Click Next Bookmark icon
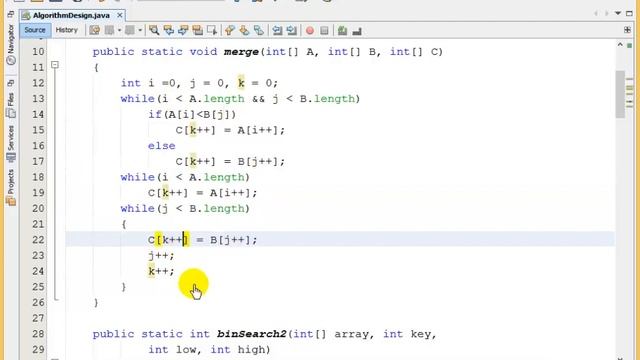The width and height of the screenshot is (640, 360). tap(244, 30)
